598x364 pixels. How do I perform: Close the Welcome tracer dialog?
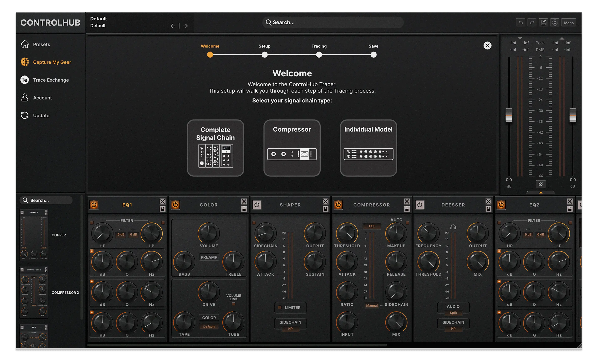click(487, 46)
